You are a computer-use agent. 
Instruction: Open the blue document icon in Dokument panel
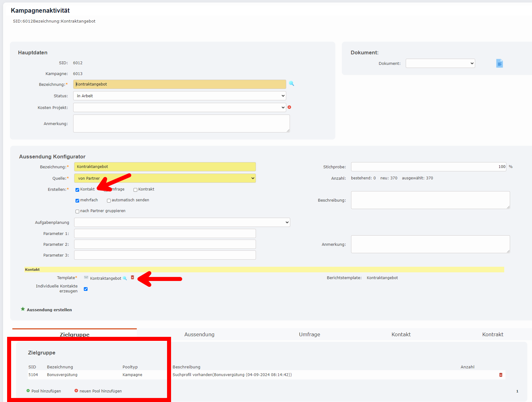tap(499, 63)
